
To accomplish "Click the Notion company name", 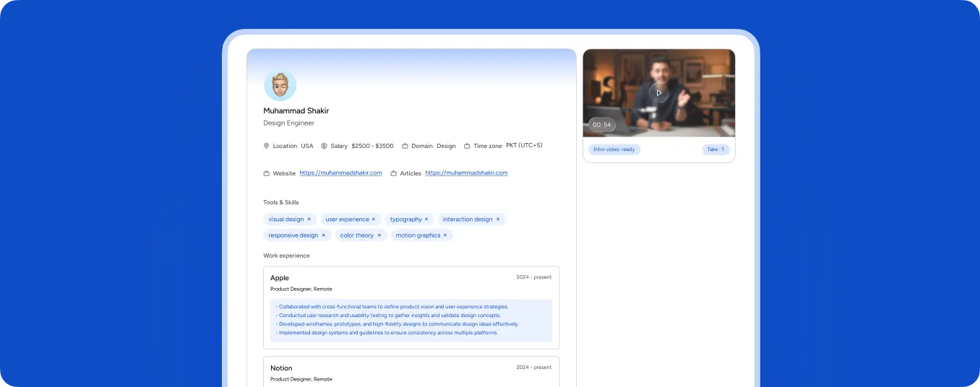I will (x=281, y=368).
